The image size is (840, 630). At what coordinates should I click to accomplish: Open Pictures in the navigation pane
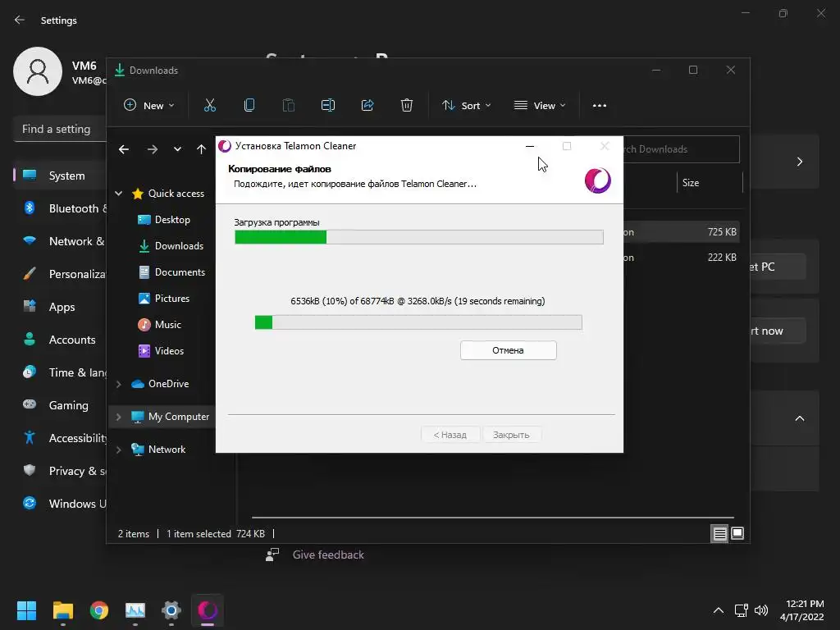[164, 299]
